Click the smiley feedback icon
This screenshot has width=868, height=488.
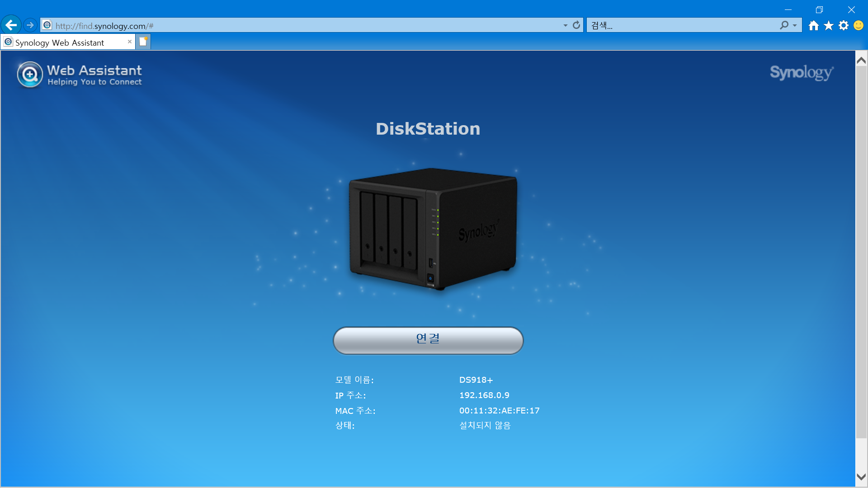859,26
